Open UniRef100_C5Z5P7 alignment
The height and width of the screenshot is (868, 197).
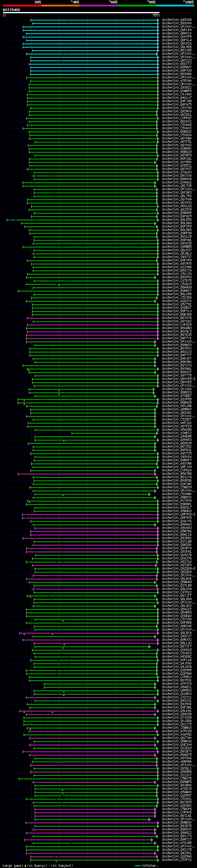(x=176, y=419)
